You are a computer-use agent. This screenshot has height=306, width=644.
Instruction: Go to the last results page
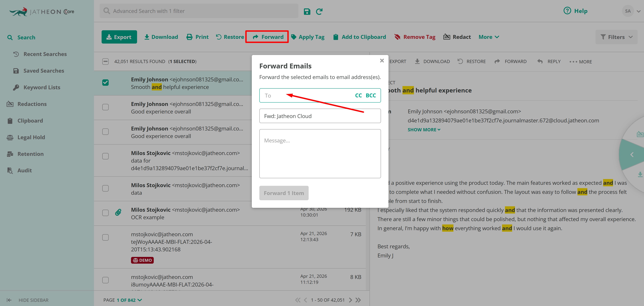click(358, 300)
